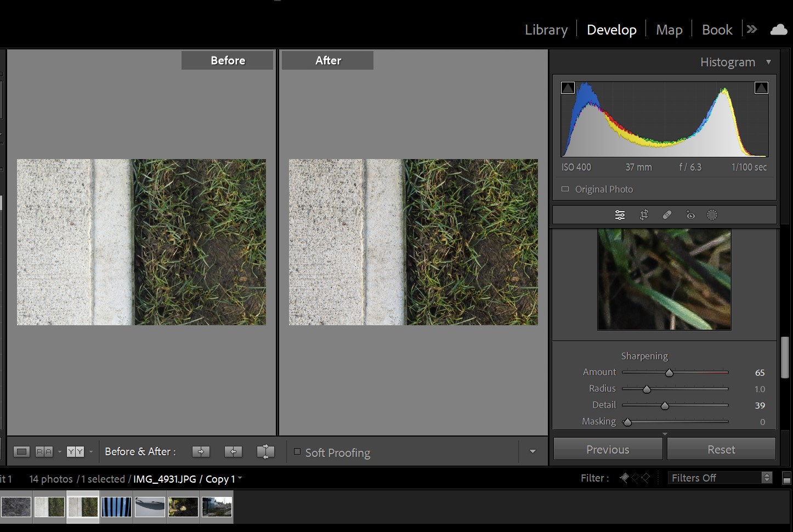Select the Edit sliders tool icon
This screenshot has height=532, width=793.
tap(620, 215)
